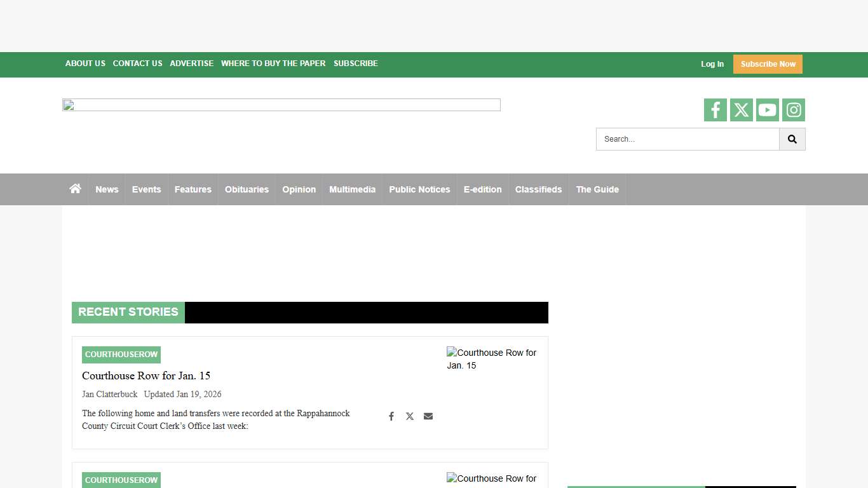Share Jan. 15 story on Facebook
Screen dimensions: 868x488
pos(391,416)
